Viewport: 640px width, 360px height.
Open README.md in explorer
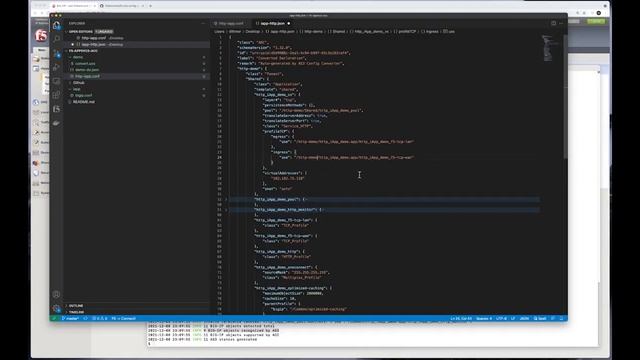click(x=137, y=102)
